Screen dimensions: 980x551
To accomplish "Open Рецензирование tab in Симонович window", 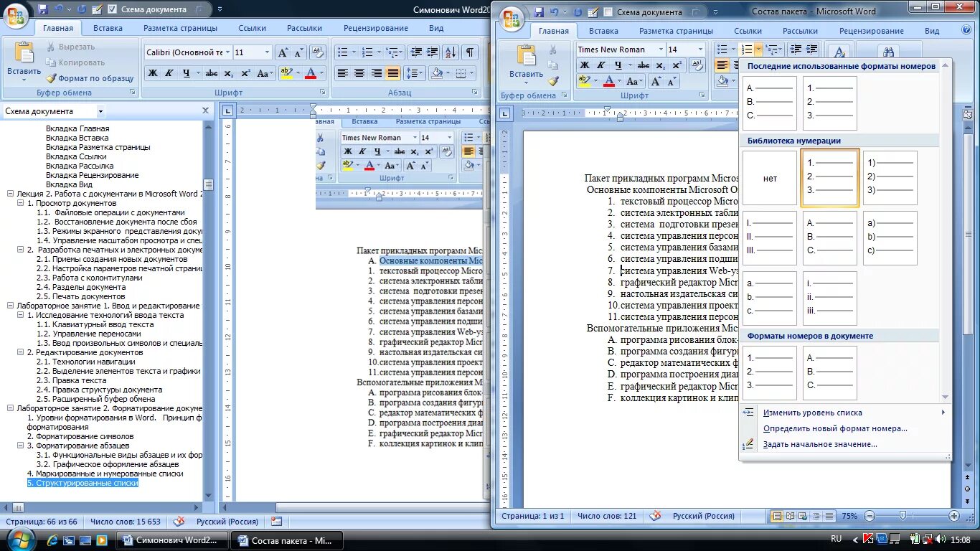I will tap(375, 28).
